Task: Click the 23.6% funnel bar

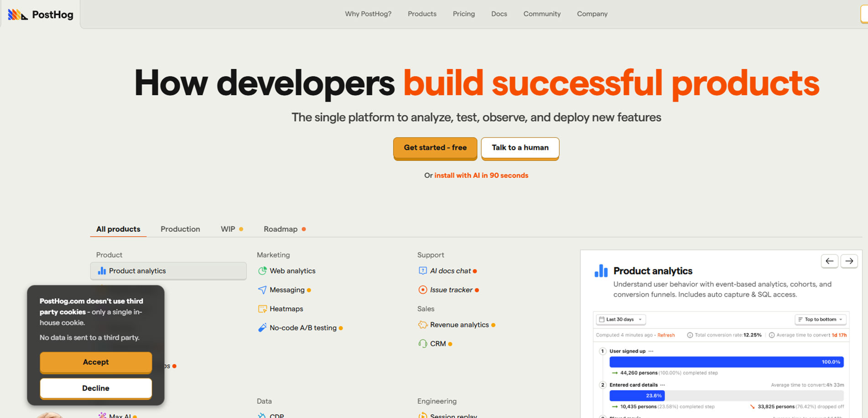Action: click(x=637, y=396)
